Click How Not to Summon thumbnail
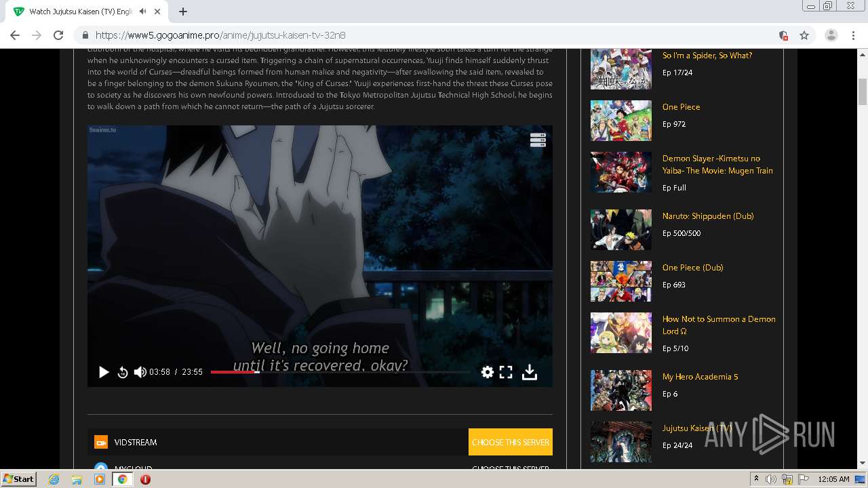The image size is (868, 488). [620, 333]
